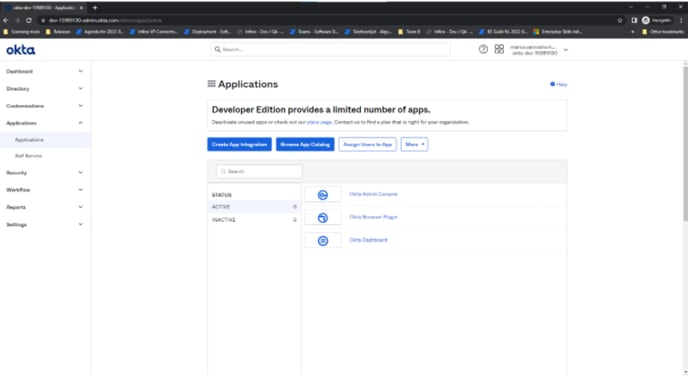Open the Okta Admin Console link
Viewport: 688px width, 390px height.
(373, 194)
